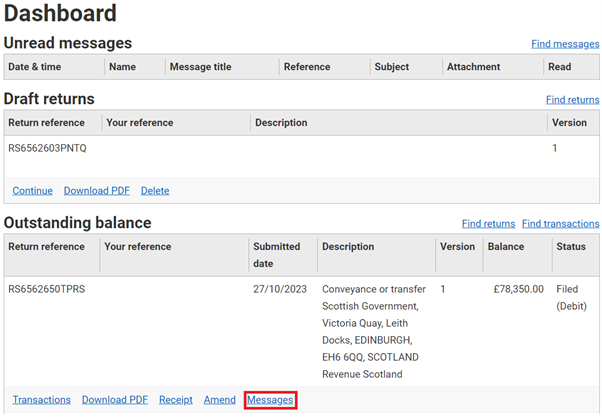Click the Submitted date column header

point(276,255)
